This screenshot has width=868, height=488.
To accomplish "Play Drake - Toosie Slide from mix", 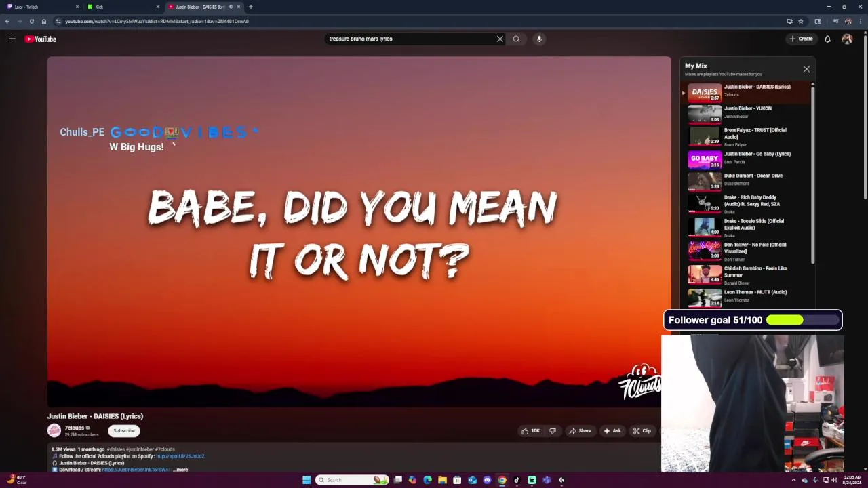I will [746, 227].
